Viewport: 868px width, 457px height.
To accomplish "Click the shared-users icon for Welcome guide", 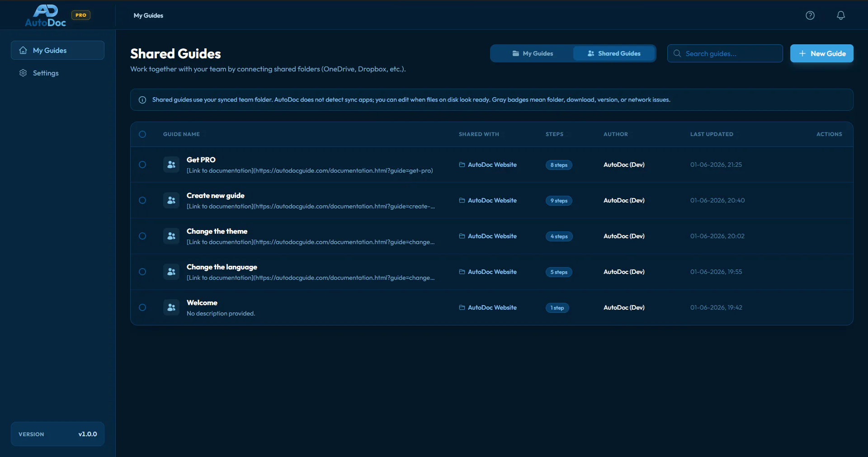I will click(x=171, y=308).
